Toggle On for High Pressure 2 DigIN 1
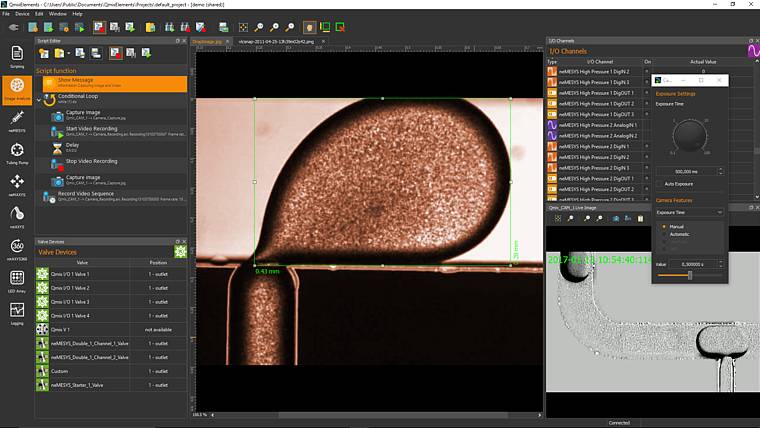This screenshot has height=428, width=760. click(x=647, y=146)
